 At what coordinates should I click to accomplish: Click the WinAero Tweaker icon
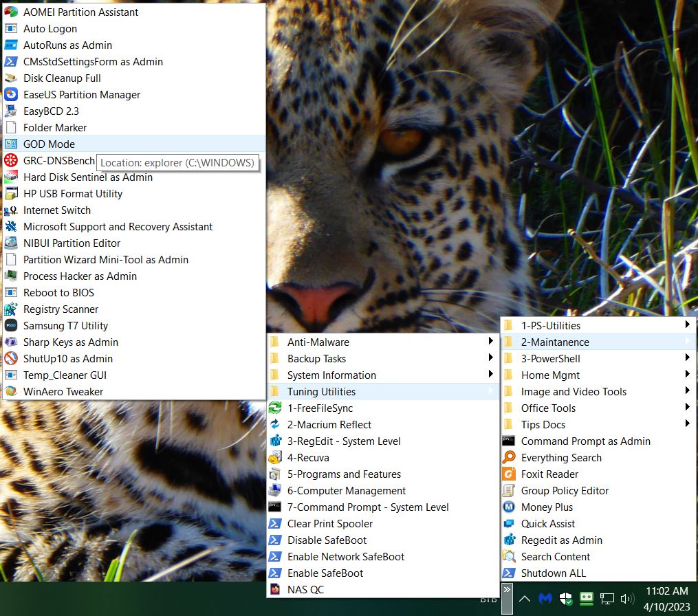pyautogui.click(x=11, y=392)
